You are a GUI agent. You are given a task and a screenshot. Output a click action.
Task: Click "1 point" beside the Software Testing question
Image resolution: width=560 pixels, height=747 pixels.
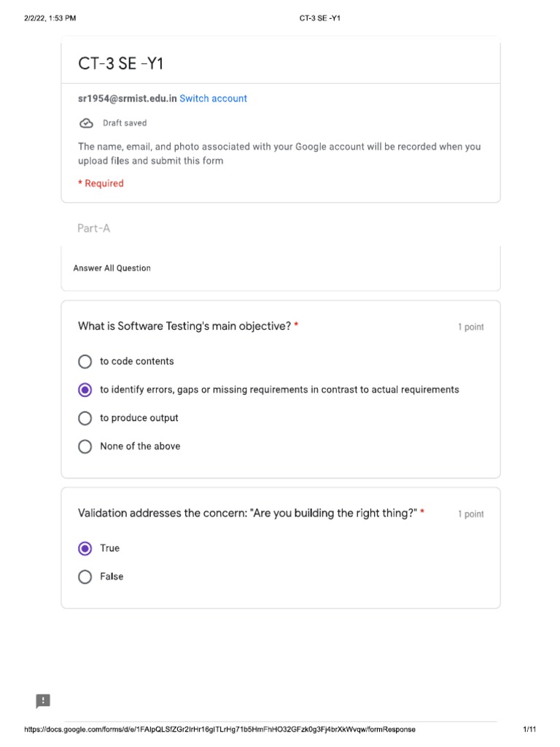[x=470, y=328]
